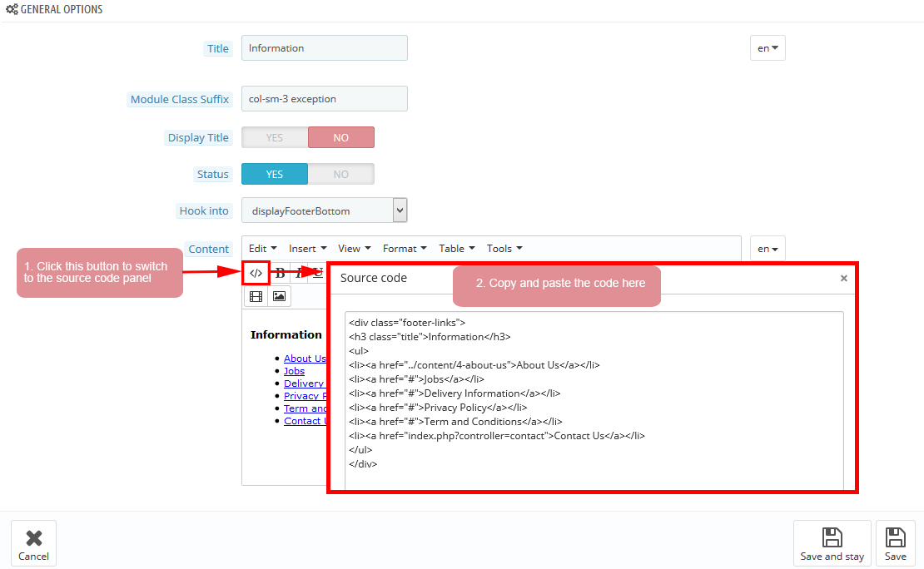This screenshot has height=569, width=924.
Task: Open the Table menu in editor
Action: tap(457, 249)
